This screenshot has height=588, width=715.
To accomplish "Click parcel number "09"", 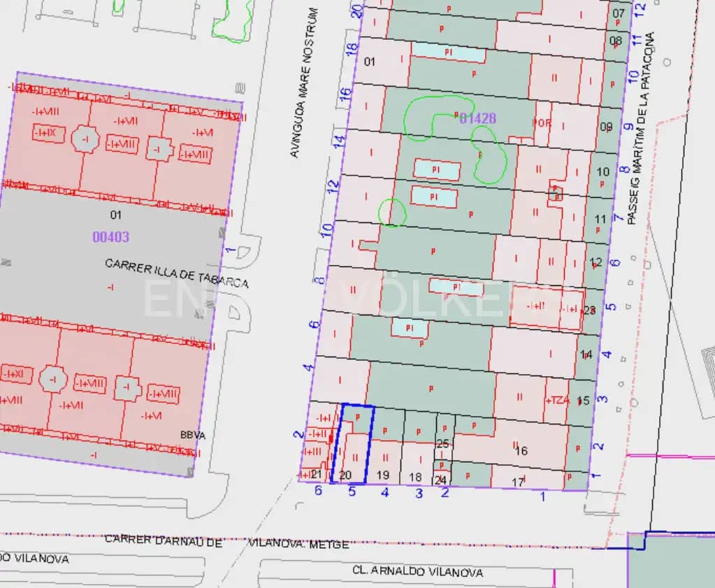I will 606,127.
